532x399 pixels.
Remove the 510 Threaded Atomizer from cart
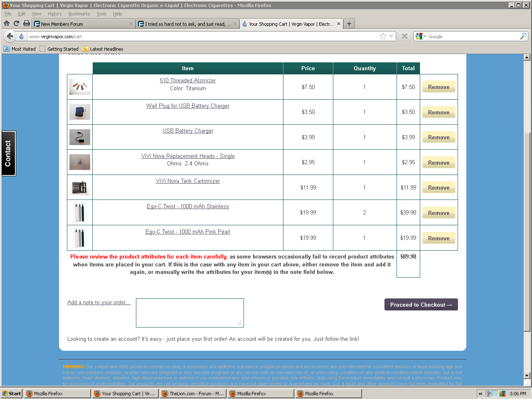pyautogui.click(x=439, y=87)
